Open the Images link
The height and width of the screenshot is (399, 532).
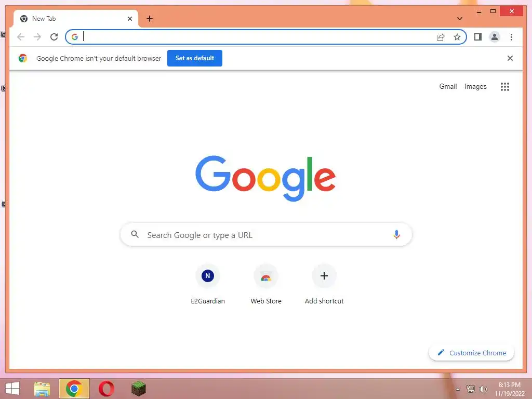tap(475, 87)
